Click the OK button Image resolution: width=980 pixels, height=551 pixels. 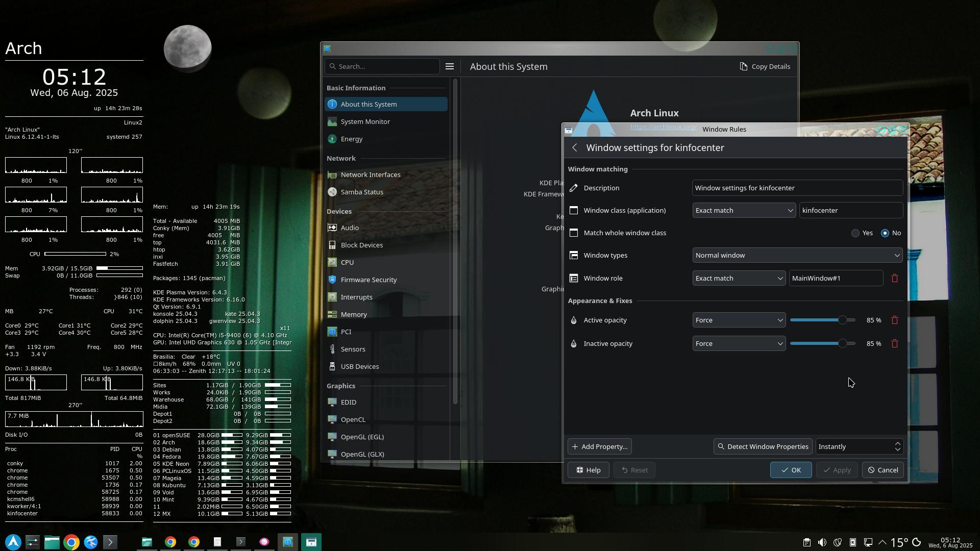coord(791,470)
